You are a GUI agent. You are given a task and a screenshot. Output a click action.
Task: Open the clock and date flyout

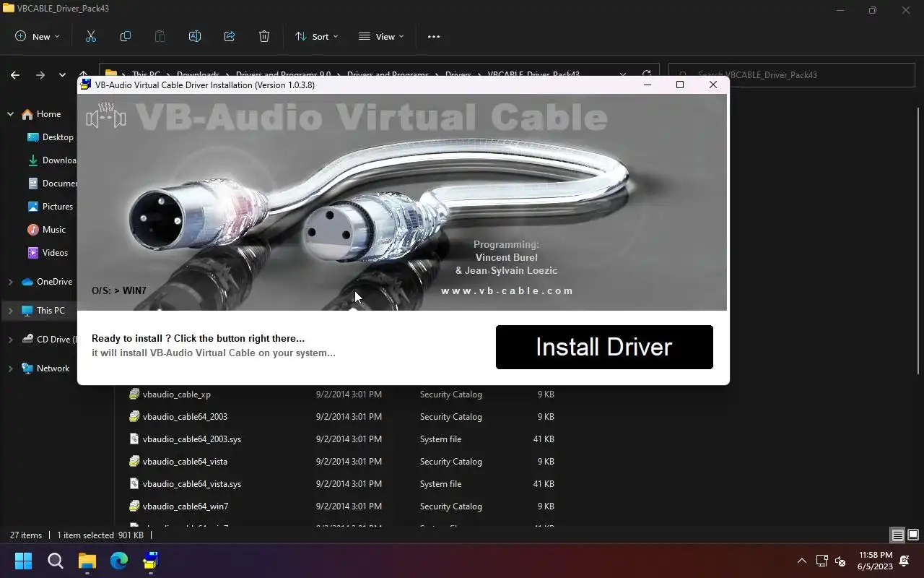(875, 561)
